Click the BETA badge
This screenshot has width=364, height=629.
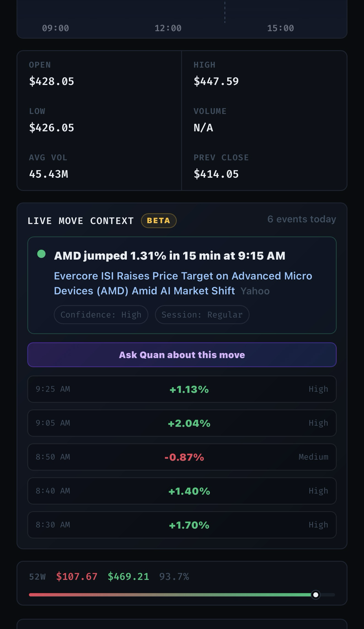click(x=159, y=221)
